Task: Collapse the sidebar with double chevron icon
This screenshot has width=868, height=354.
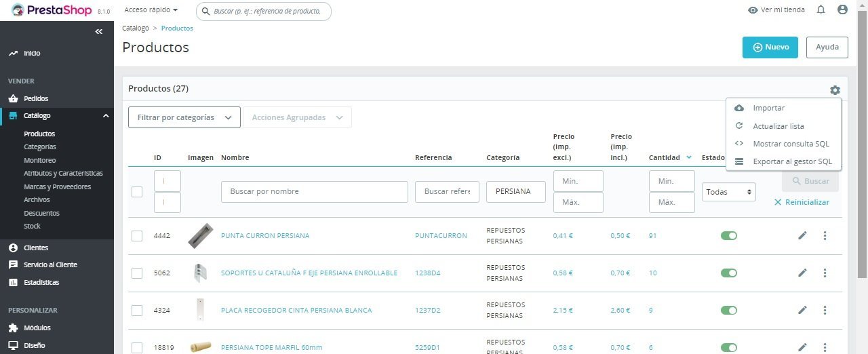Action: tap(99, 31)
